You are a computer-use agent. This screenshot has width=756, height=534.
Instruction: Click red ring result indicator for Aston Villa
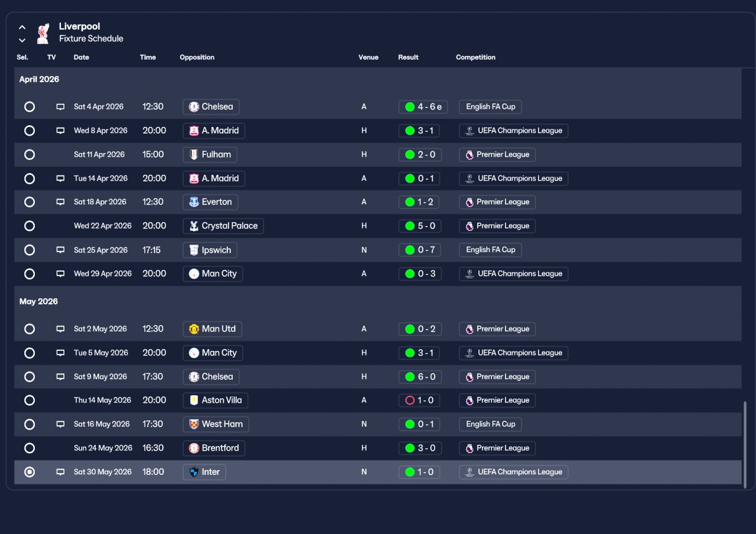pos(410,400)
